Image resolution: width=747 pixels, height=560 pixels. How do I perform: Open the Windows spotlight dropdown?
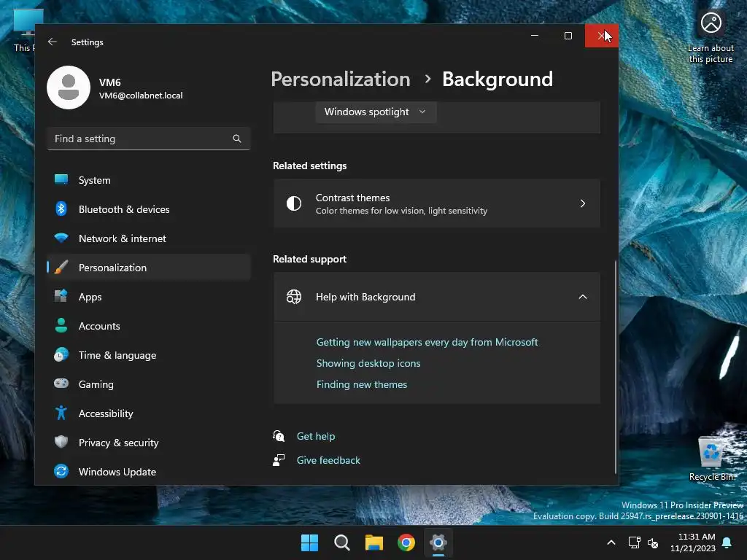(x=376, y=112)
